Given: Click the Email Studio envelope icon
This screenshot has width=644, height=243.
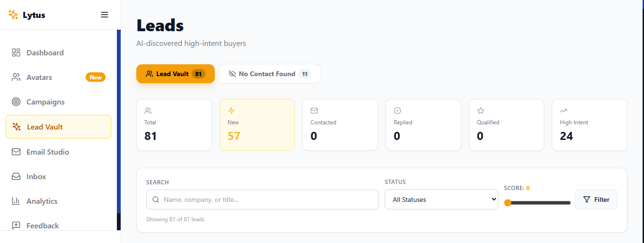Looking at the screenshot, I should [x=16, y=152].
